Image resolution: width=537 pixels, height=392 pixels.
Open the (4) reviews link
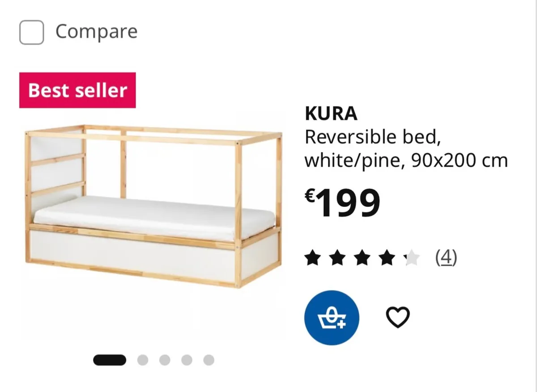447,257
